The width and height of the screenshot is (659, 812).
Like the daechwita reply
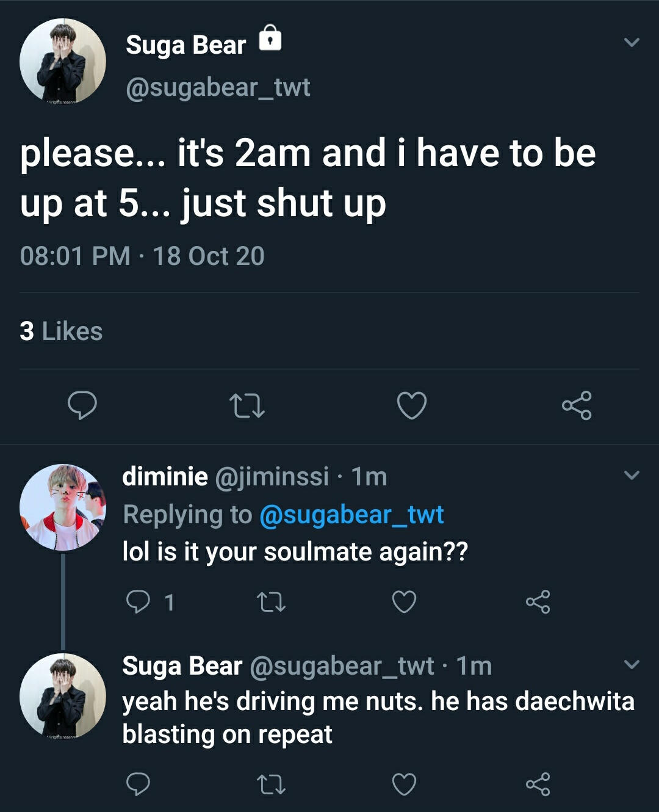404,784
